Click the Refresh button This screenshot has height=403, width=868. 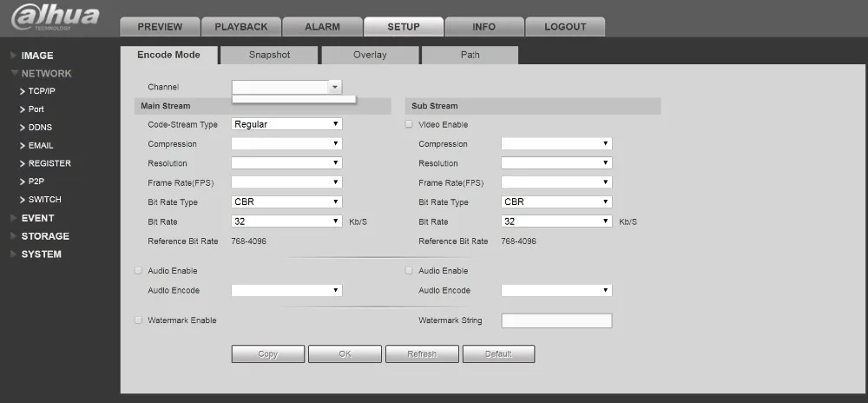[x=422, y=353]
